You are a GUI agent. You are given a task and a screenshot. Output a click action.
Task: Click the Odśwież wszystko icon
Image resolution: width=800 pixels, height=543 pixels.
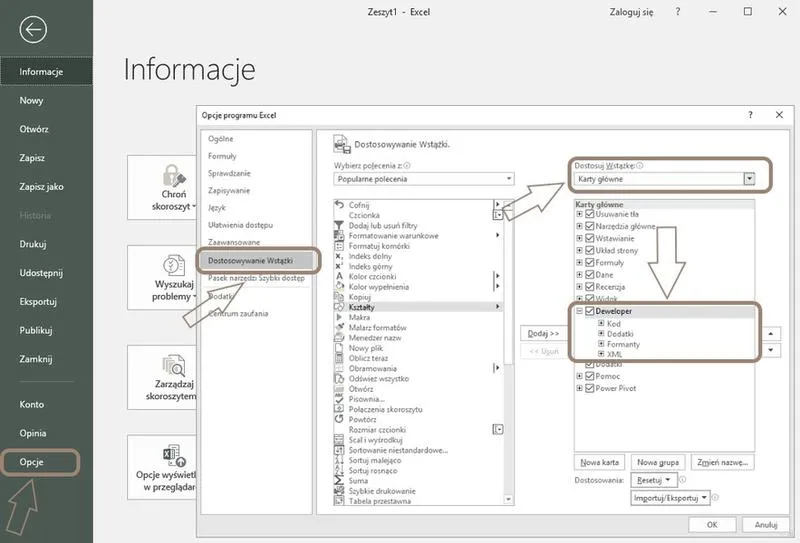pos(339,378)
